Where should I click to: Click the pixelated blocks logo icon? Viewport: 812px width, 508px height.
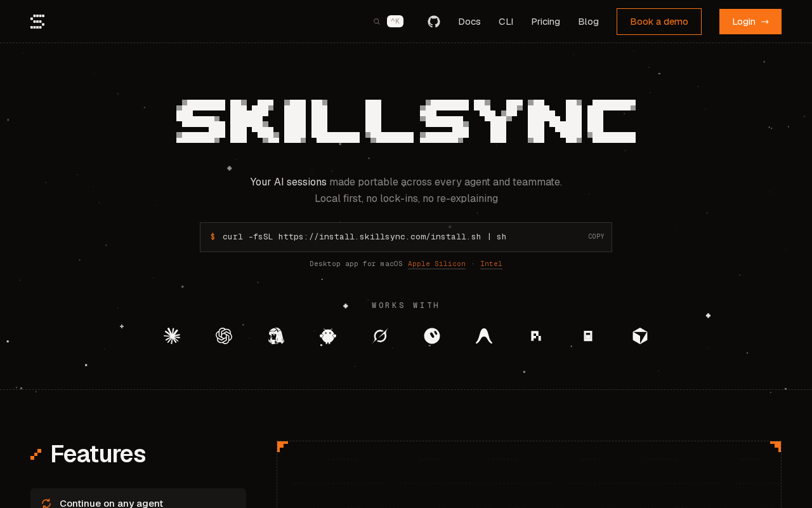coord(536,336)
